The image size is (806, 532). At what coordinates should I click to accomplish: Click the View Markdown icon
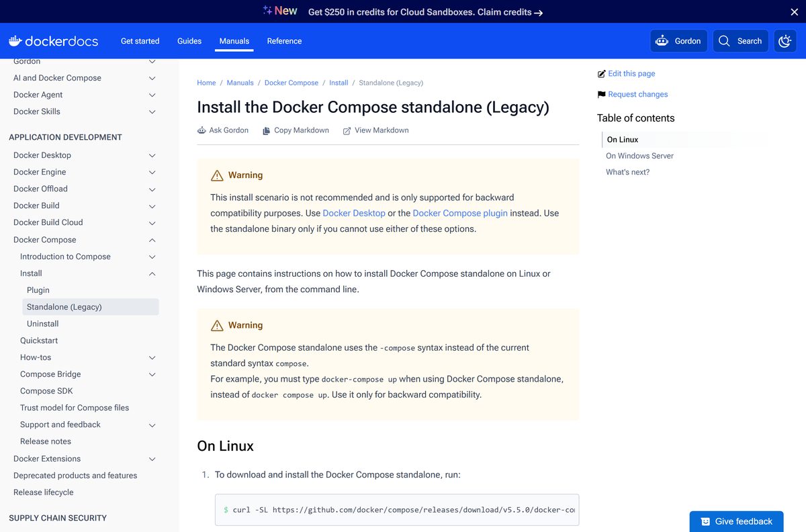[347, 130]
